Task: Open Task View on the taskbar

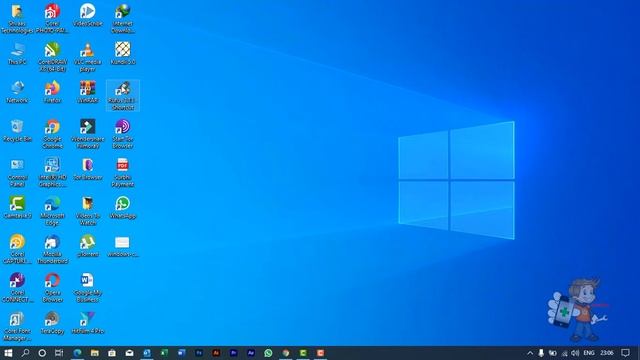Action: click(x=59, y=353)
